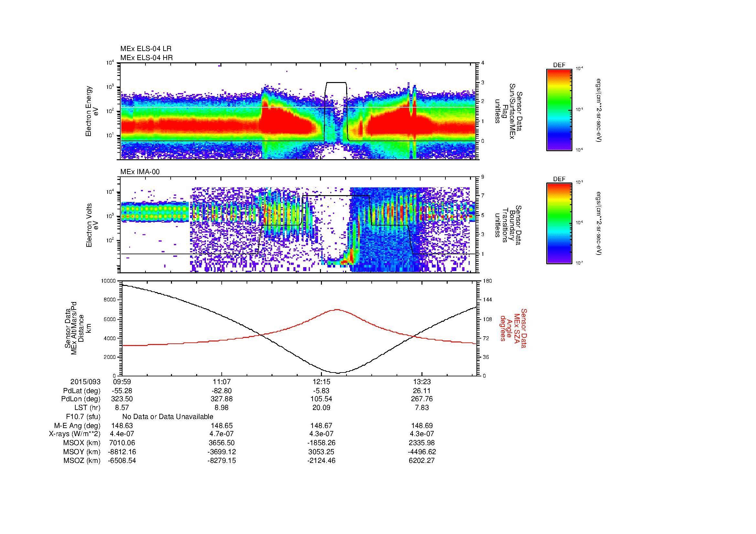This screenshot has height=534, width=756.
Task: Click the X-rays value '4.4e-07'
Action: (x=122, y=434)
